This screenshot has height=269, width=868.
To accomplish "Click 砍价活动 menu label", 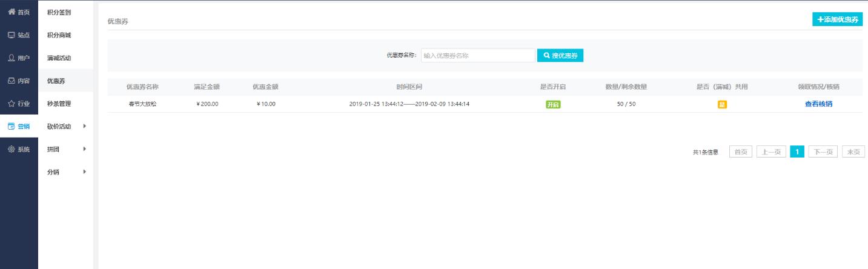I will pos(59,126).
